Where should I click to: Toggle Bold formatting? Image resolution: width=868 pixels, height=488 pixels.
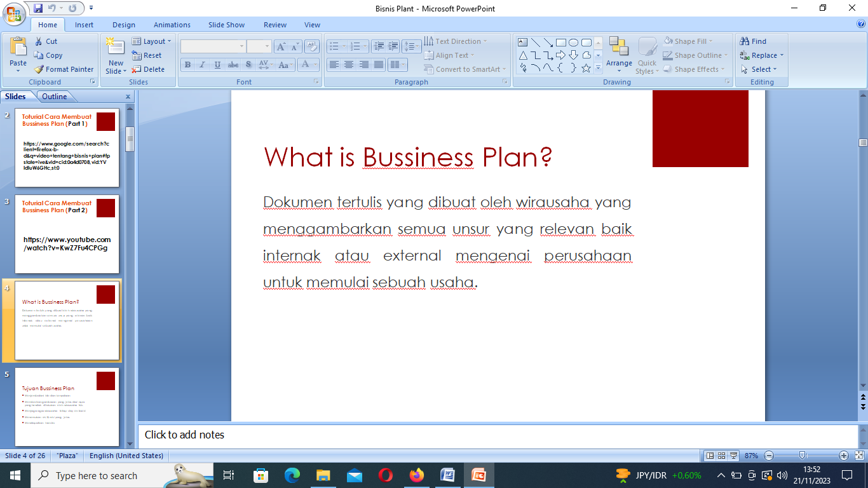(187, 65)
